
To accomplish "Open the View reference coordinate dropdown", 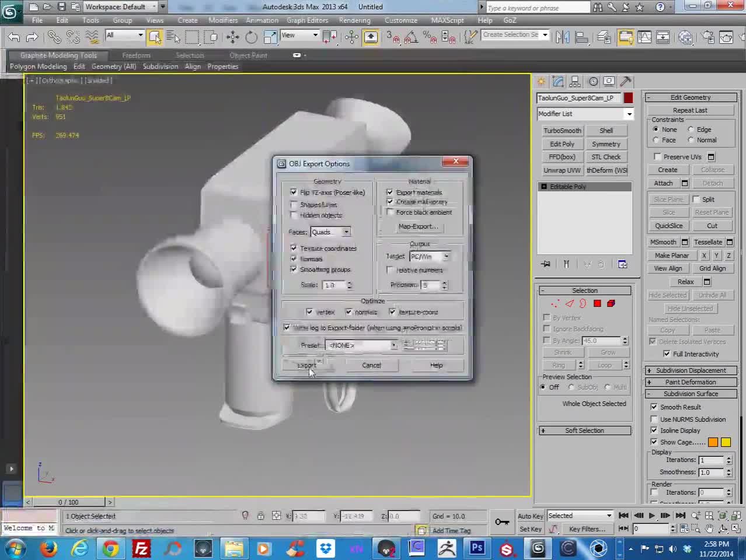I will tap(299, 36).
